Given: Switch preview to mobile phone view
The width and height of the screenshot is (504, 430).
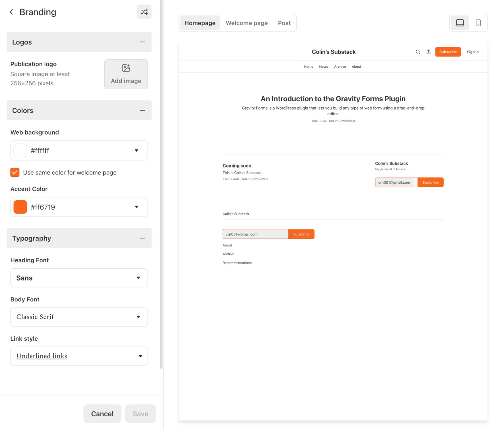Looking at the screenshot, I should tap(478, 23).
